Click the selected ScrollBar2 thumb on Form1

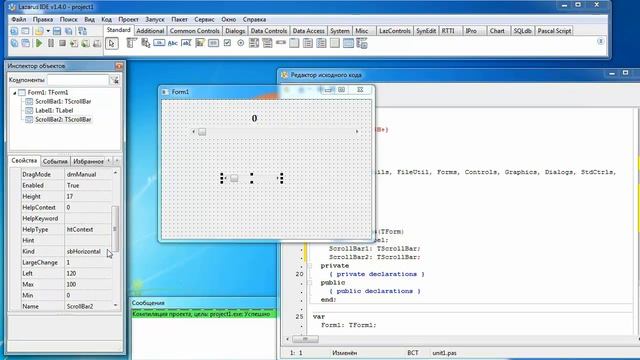(x=234, y=178)
